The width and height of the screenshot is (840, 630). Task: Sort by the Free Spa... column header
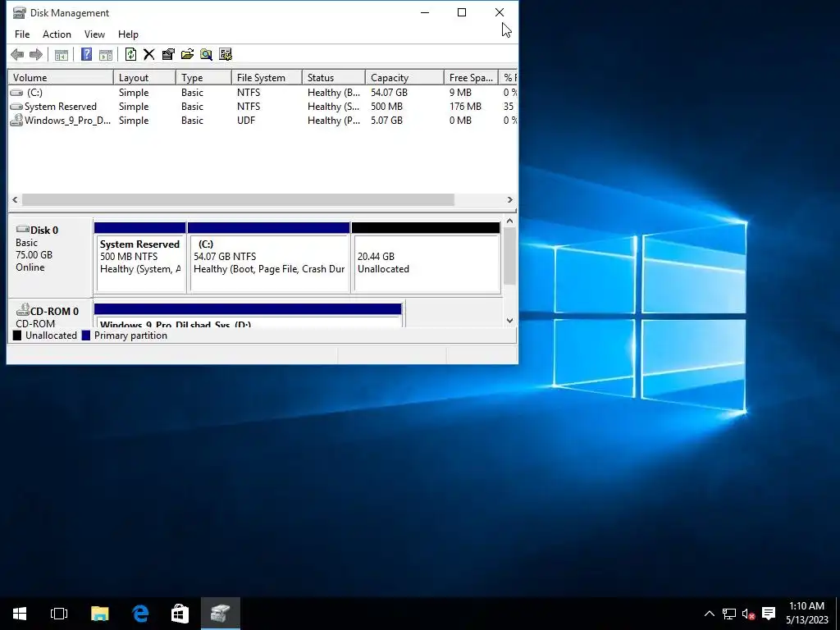click(x=471, y=78)
